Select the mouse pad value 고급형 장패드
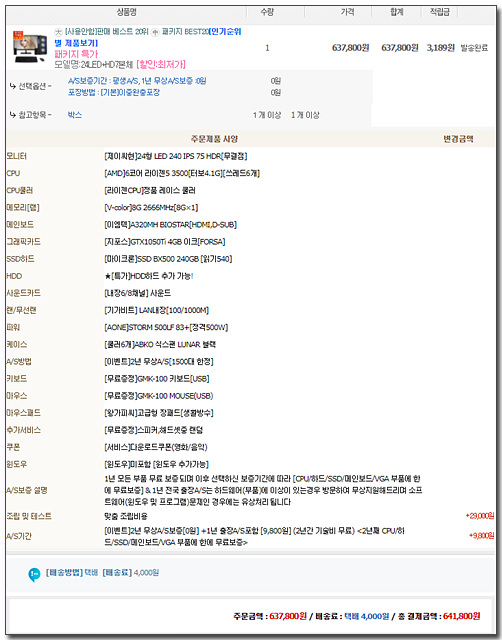Image resolution: width=502 pixels, height=640 pixels. coord(159,413)
